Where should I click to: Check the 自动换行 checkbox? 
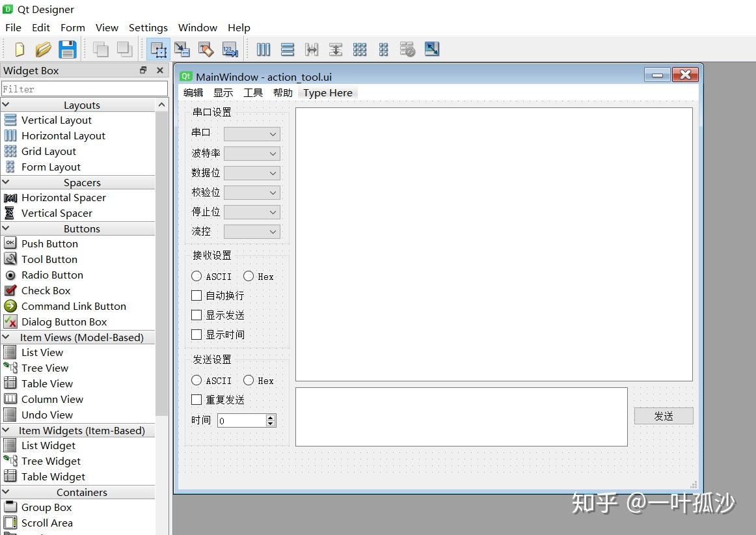click(196, 295)
